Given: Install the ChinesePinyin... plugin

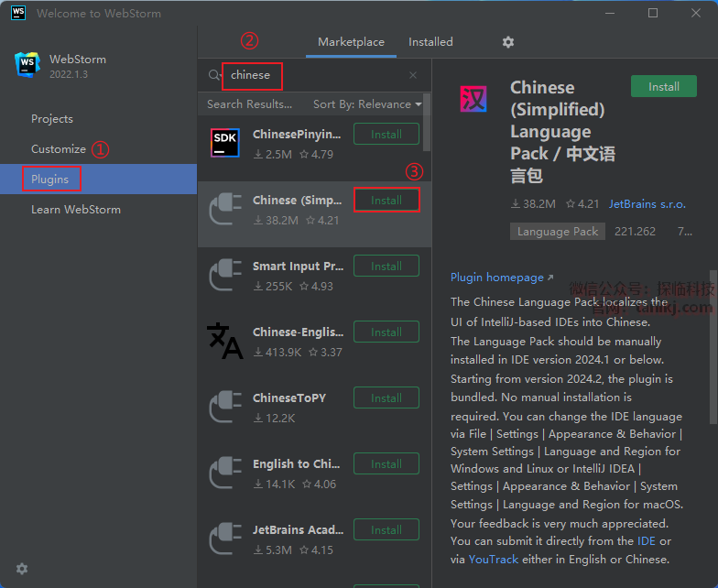Looking at the screenshot, I should (386, 134).
